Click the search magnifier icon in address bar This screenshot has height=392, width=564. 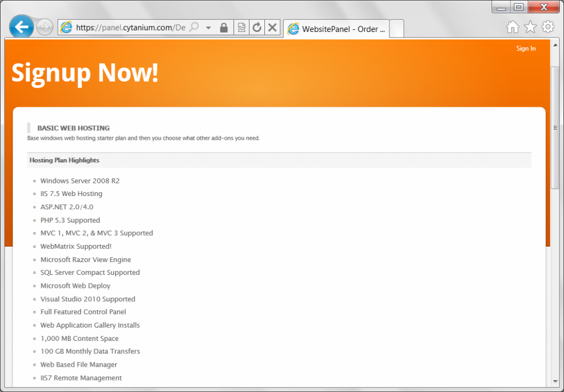coord(194,28)
